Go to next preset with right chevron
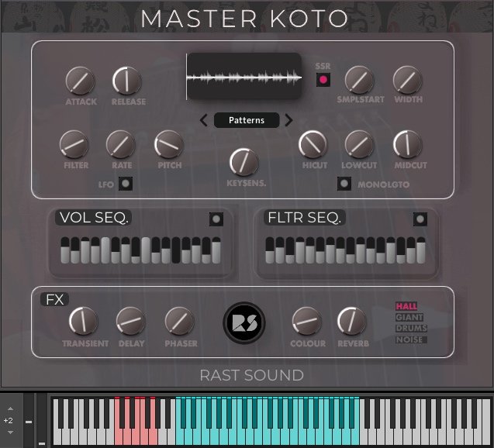The height and width of the screenshot is (448, 494). [288, 120]
